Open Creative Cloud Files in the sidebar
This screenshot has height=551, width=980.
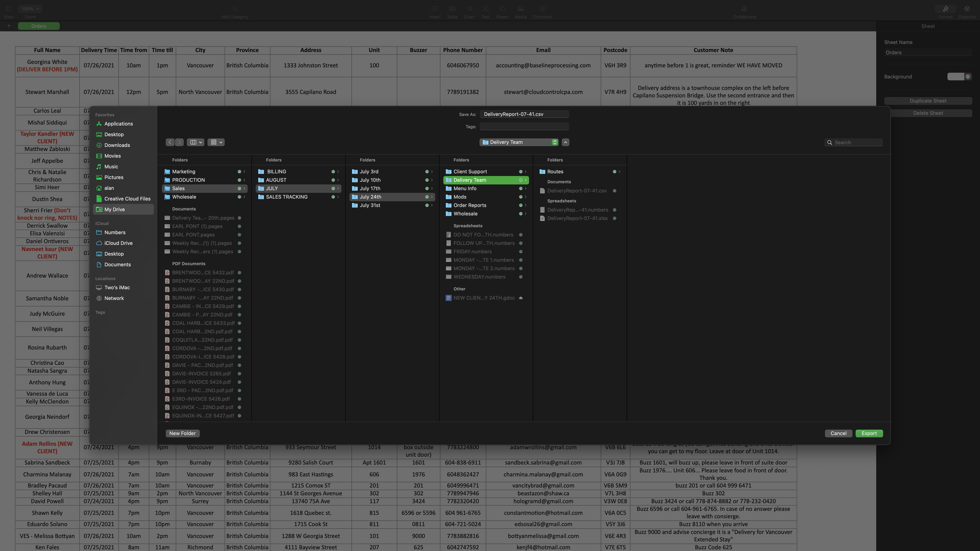127,199
